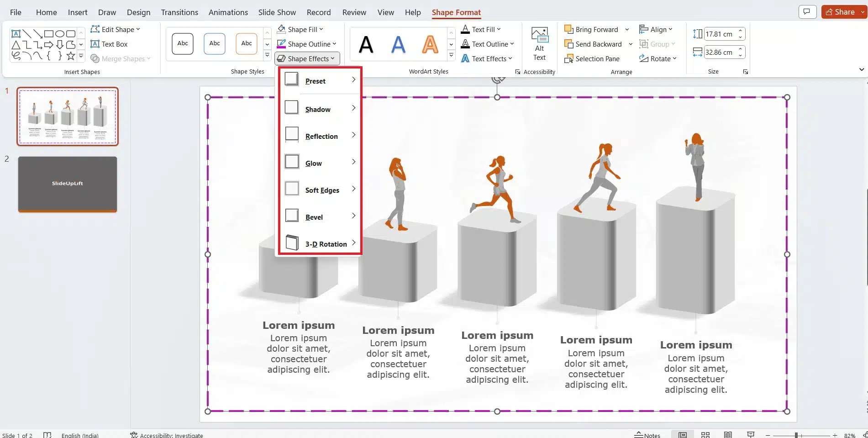Image resolution: width=868 pixels, height=438 pixels.
Task: Open the Glow submenu
Action: click(x=319, y=163)
